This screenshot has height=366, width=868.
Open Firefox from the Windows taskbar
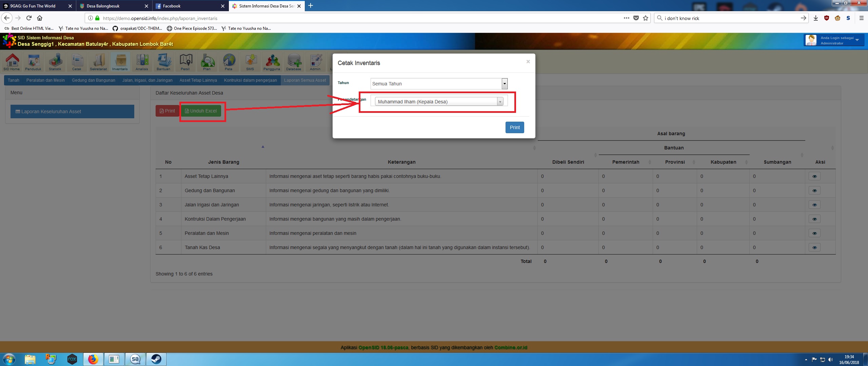pos(93,359)
